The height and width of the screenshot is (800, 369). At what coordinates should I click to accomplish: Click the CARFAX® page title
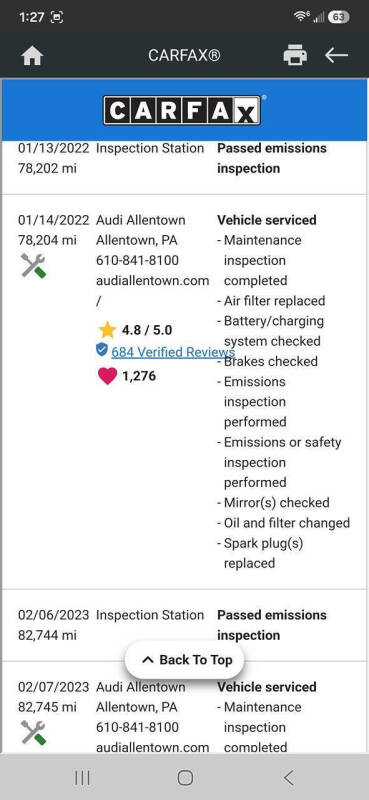coord(184,55)
